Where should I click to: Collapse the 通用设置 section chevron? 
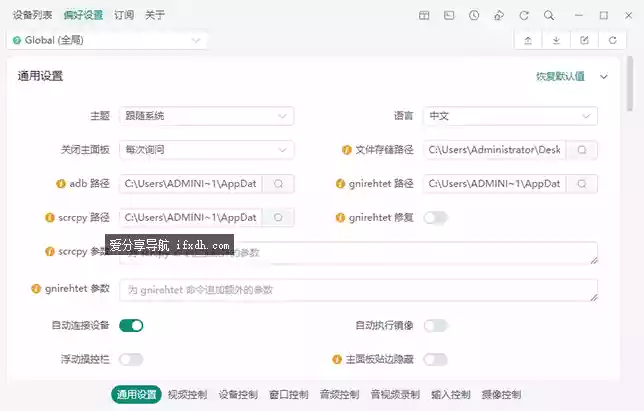(603, 76)
